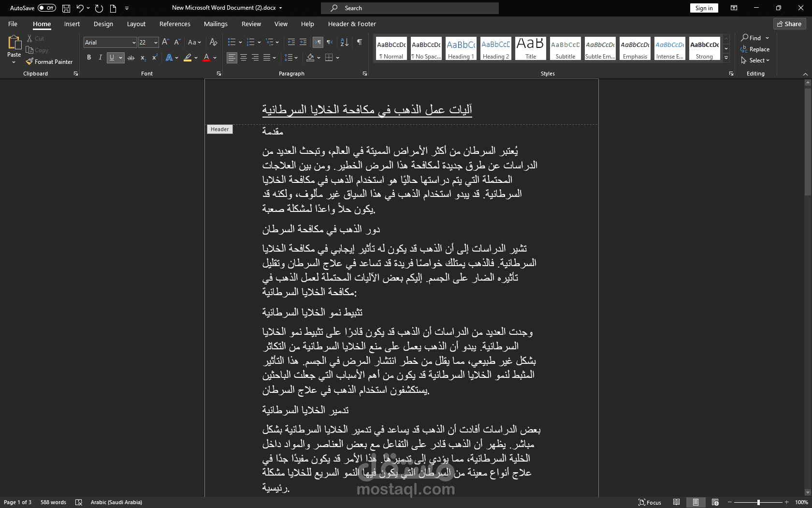Click Focus mode button

click(x=650, y=502)
